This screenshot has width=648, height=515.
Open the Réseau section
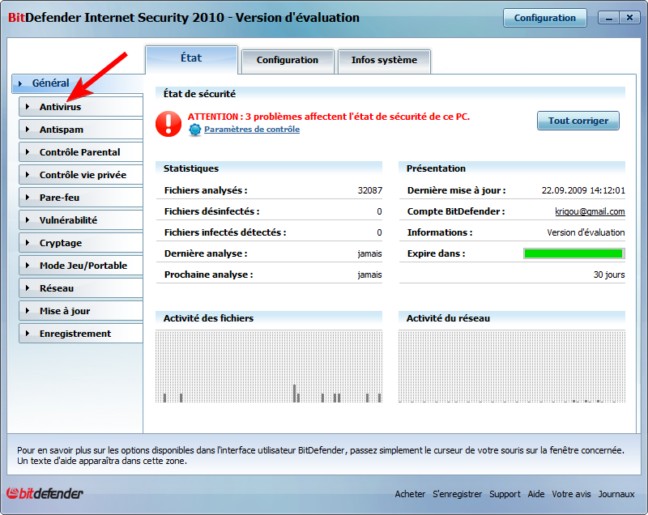point(81,288)
